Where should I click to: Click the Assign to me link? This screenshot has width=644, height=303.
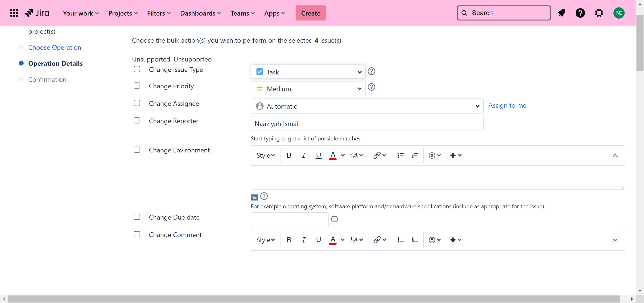507,105
